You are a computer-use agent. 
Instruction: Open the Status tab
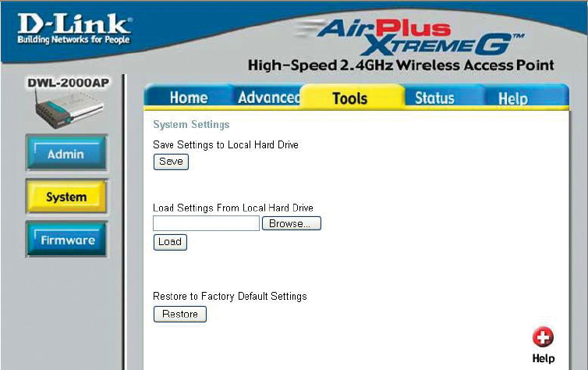[x=434, y=98]
